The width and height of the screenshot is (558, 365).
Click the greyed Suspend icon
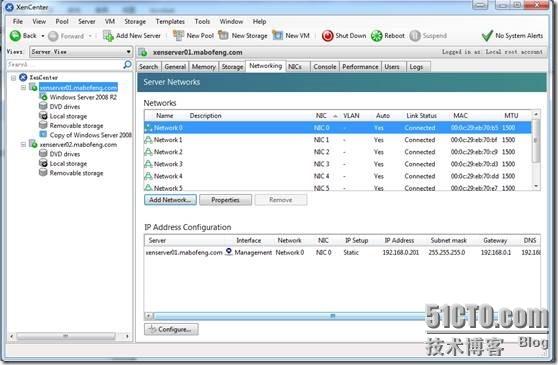[415, 36]
